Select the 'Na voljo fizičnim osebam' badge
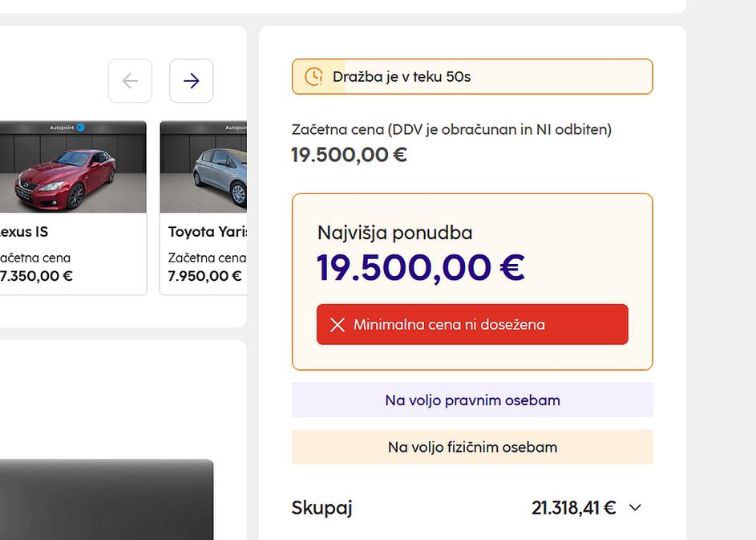Screen dimensions: 756x540 pos(472,447)
